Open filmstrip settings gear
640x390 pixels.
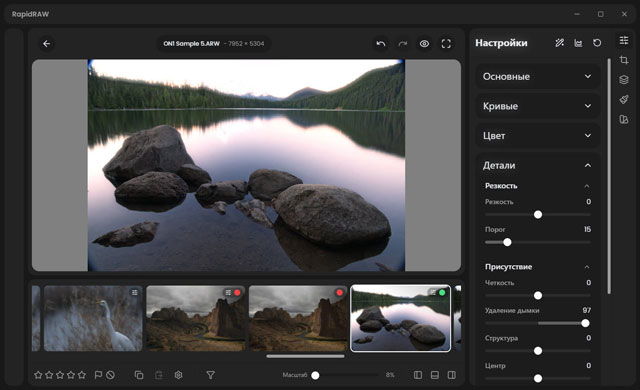[178, 375]
